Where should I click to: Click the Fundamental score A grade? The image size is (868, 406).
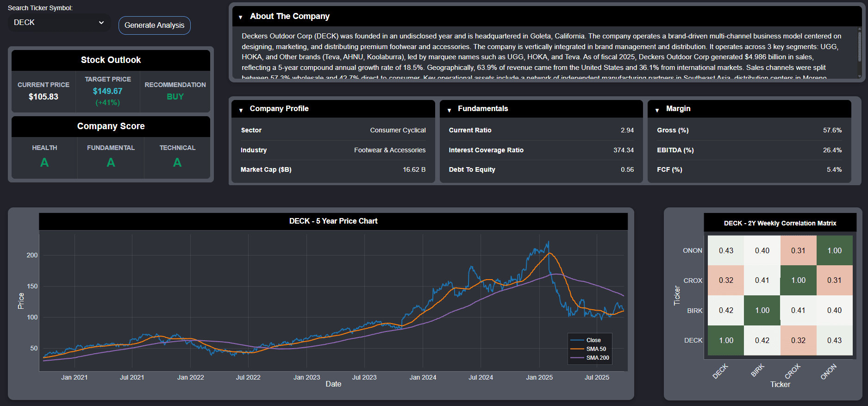(111, 162)
